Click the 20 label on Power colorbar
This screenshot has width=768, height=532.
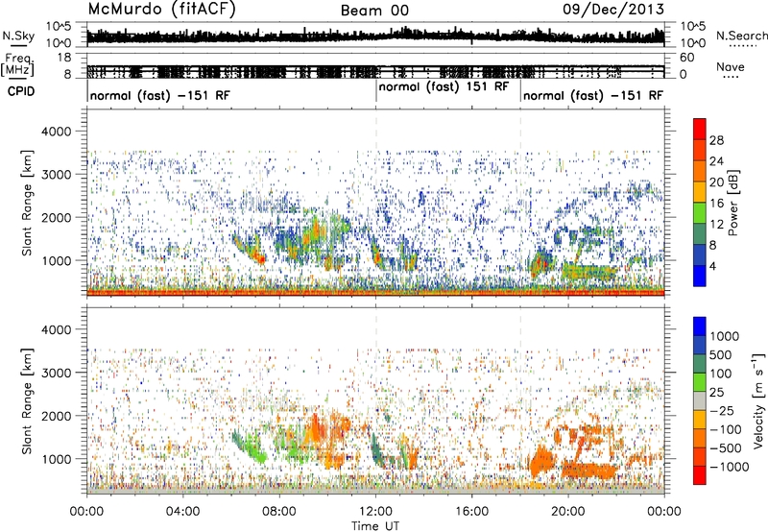coord(716,182)
